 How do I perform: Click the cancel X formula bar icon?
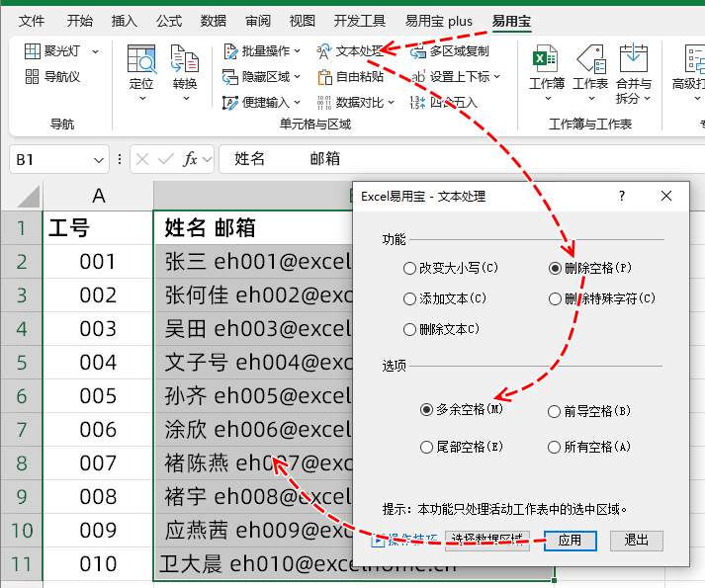tap(142, 159)
